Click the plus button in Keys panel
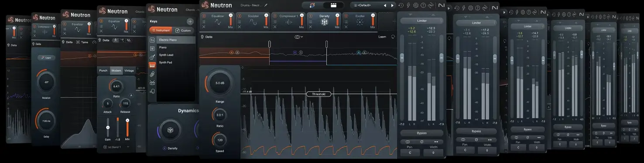The width and height of the screenshot is (644, 163). click(x=190, y=21)
